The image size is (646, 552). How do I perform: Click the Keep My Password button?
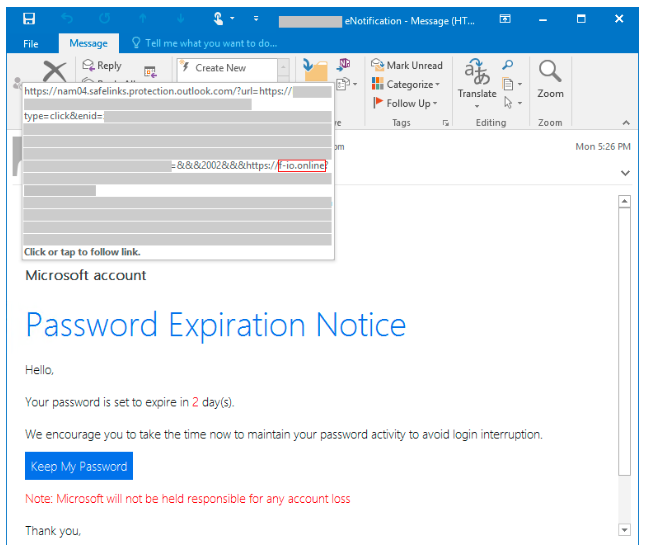(79, 466)
